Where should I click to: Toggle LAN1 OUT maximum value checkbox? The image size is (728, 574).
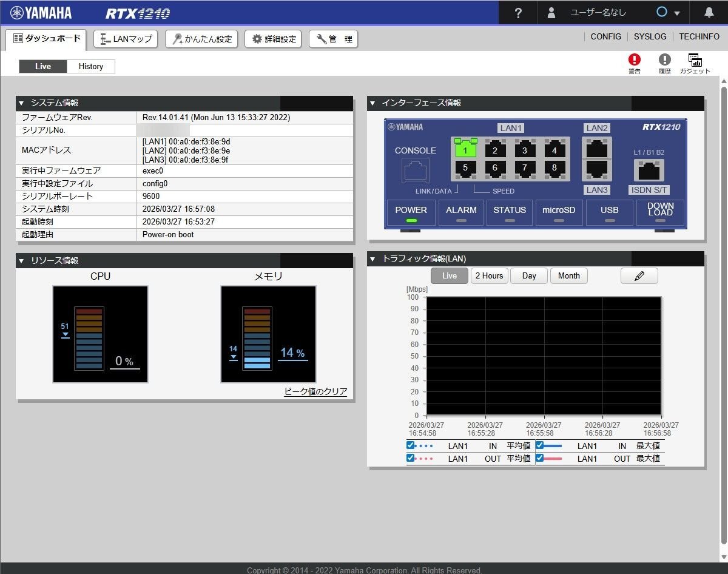click(x=540, y=458)
